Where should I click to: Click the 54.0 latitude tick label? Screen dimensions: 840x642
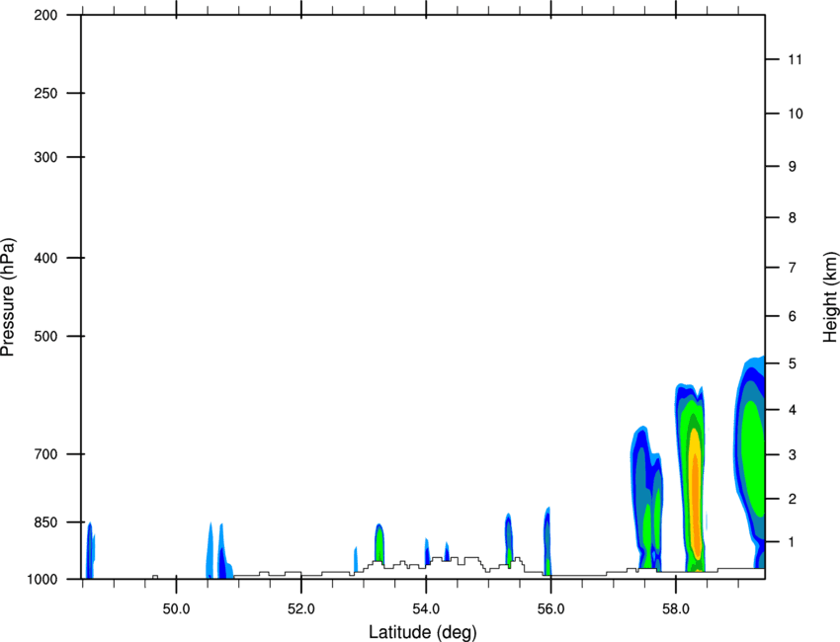pyautogui.click(x=426, y=609)
